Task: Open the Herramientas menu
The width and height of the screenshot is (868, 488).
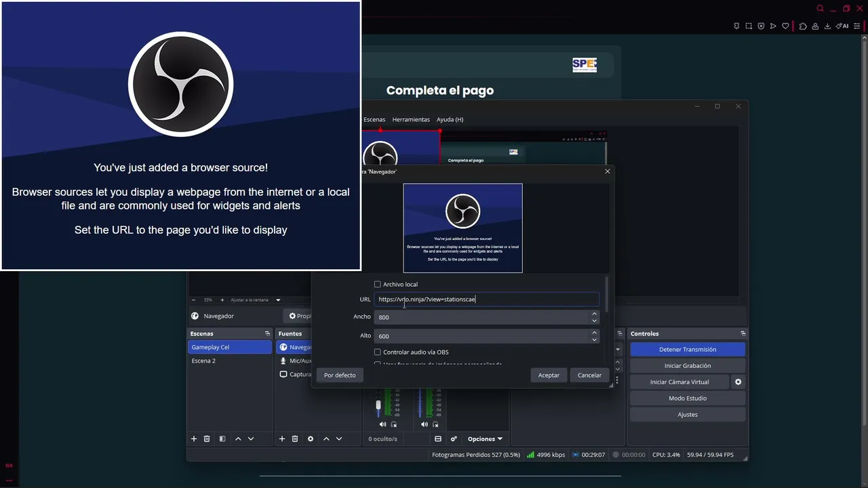Action: (x=411, y=119)
